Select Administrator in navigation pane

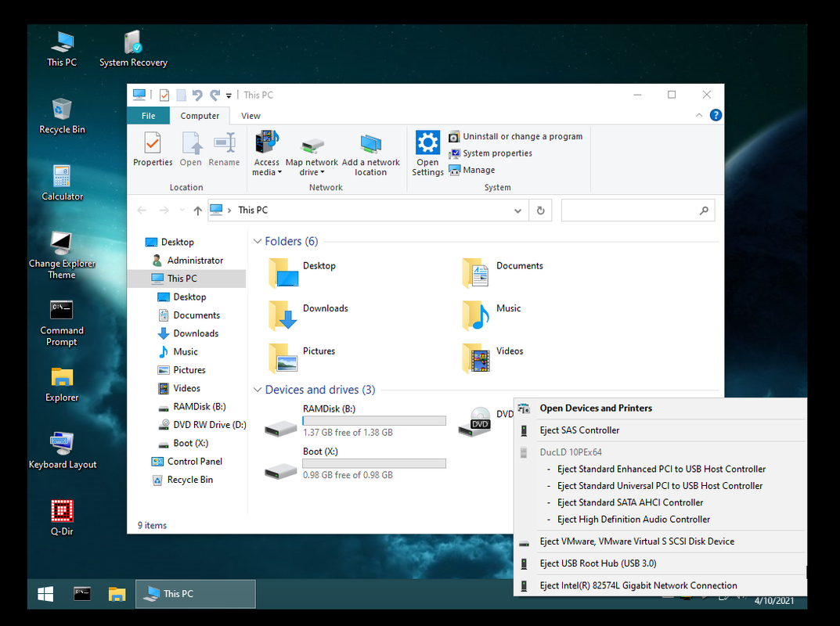[188, 261]
